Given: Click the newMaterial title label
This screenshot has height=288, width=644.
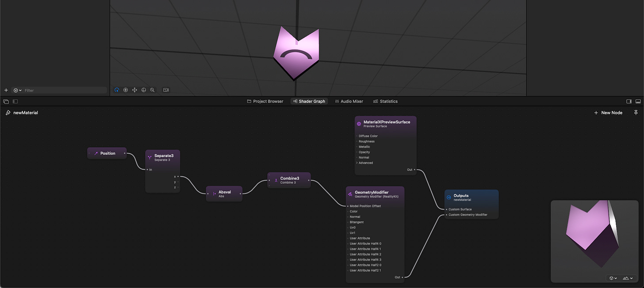Looking at the screenshot, I should (26, 113).
